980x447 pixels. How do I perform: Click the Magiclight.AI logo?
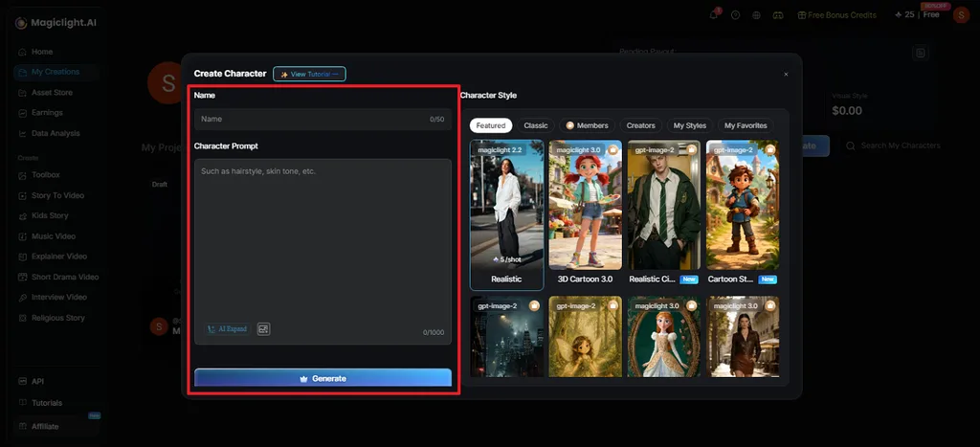point(56,23)
